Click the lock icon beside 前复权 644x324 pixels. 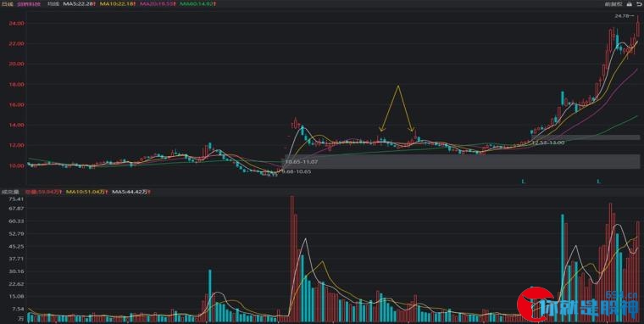[x=630, y=4]
